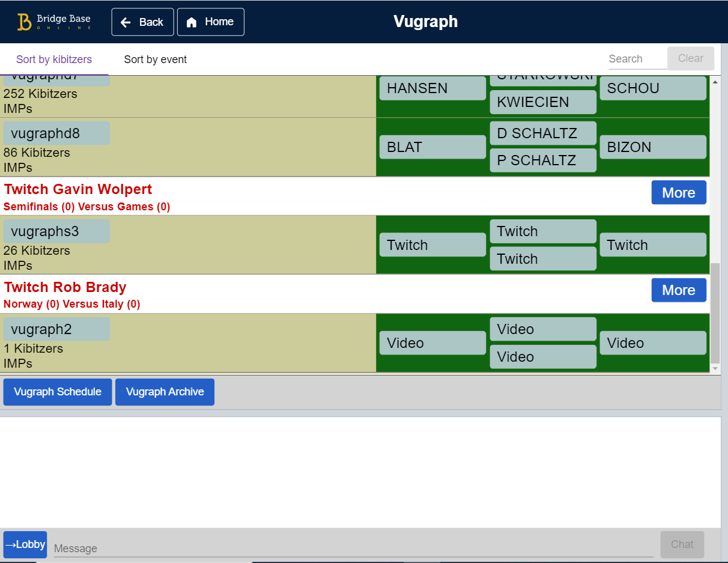Click More next to Twitch Rob Brady

pyautogui.click(x=678, y=290)
